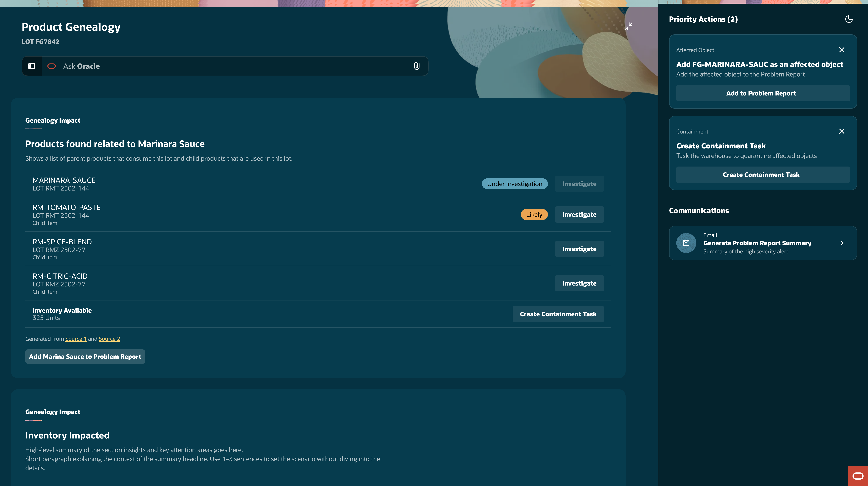Click the disabled Investigate button for MARINARA-SAUCE
This screenshot has width=868, height=486.
point(579,184)
